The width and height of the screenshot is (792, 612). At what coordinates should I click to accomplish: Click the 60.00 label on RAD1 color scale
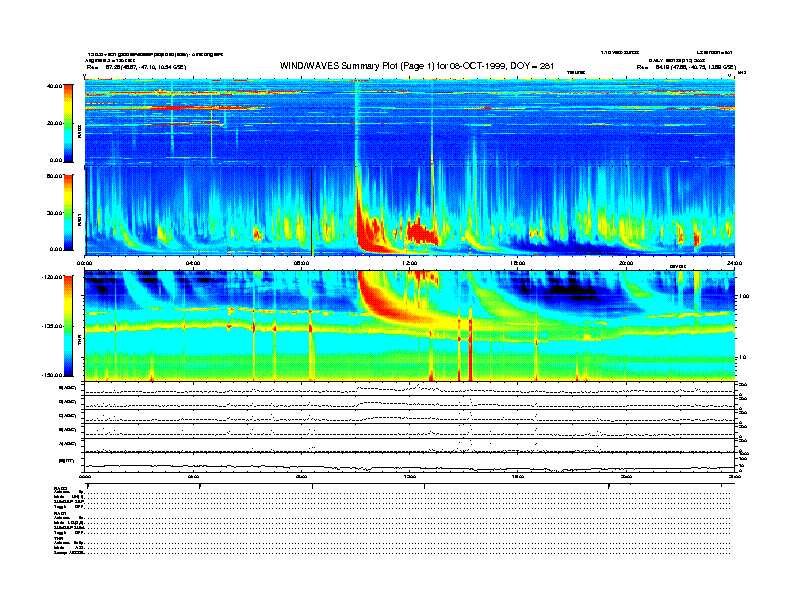[x=55, y=176]
